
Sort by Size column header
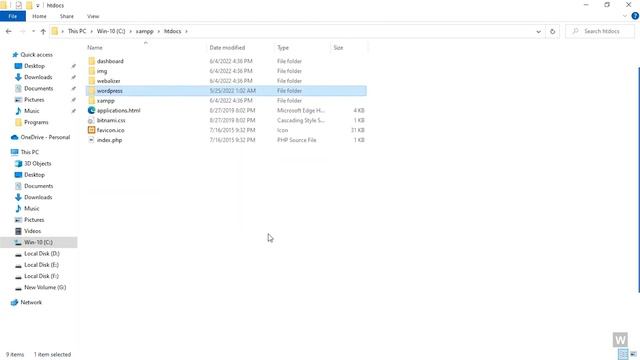tap(338, 48)
